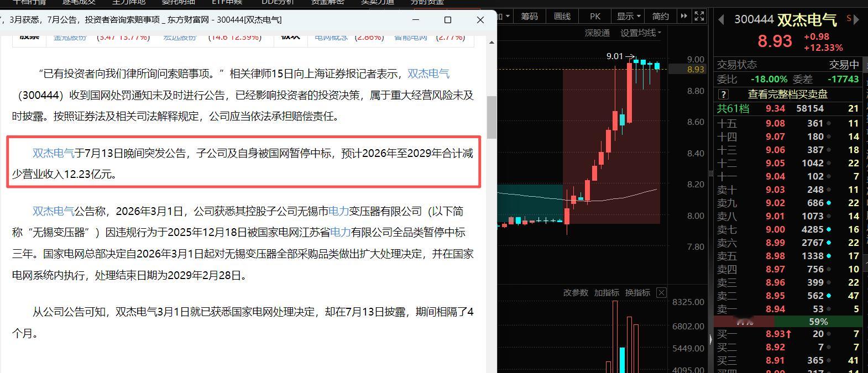Toggle fullscreen chart icon

click(699, 17)
